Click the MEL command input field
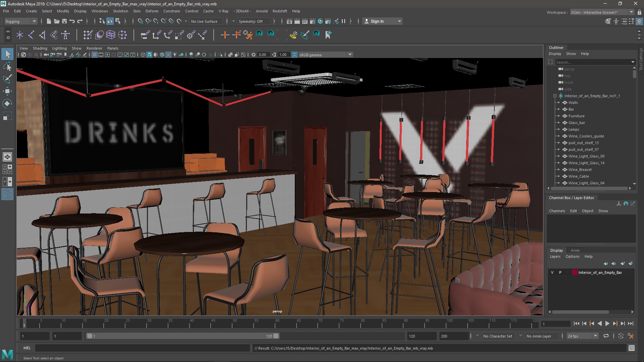Viewport: 644px width, 362px height. 142,348
